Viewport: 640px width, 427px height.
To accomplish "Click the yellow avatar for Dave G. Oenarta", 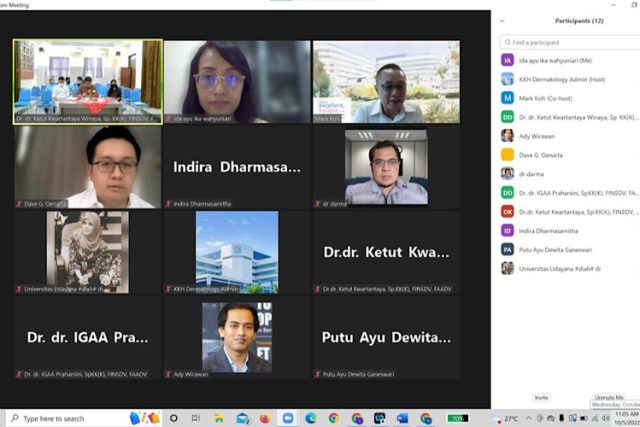I will [507, 155].
